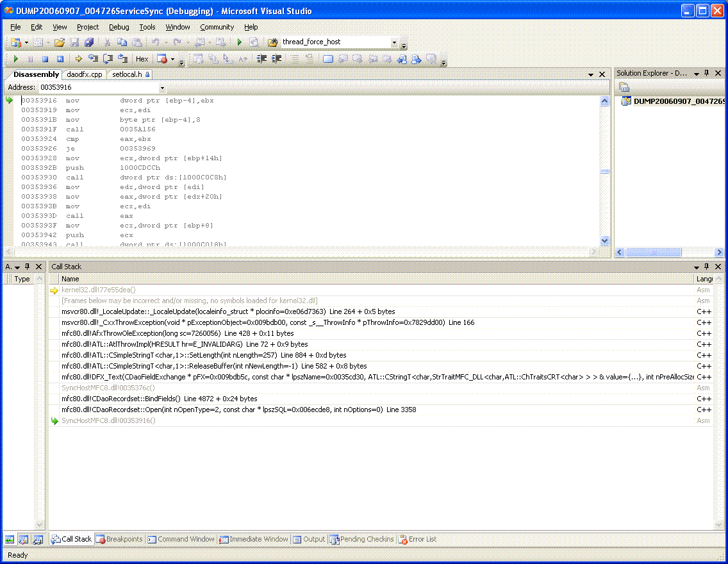
Task: Click the New Project toolbar icon
Action: [16, 43]
